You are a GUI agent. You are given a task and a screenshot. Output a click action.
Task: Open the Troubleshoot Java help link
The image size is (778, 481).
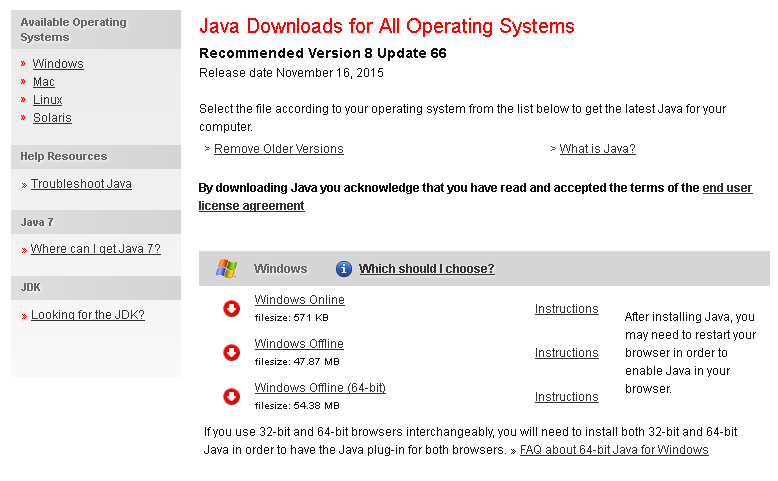[81, 184]
